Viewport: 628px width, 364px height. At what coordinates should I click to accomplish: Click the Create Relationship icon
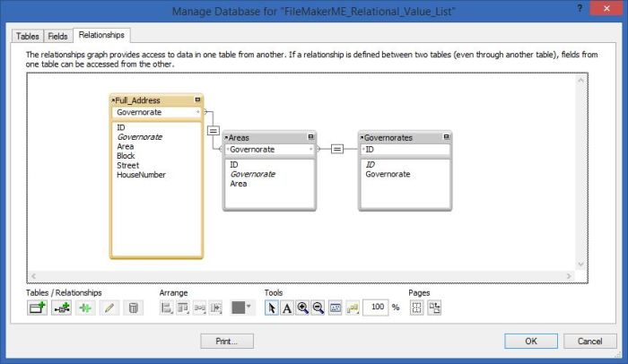pyautogui.click(x=61, y=308)
